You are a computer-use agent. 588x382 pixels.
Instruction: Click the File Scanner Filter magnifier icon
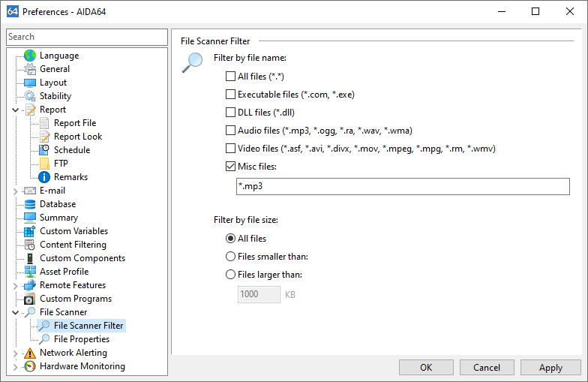pos(44,326)
